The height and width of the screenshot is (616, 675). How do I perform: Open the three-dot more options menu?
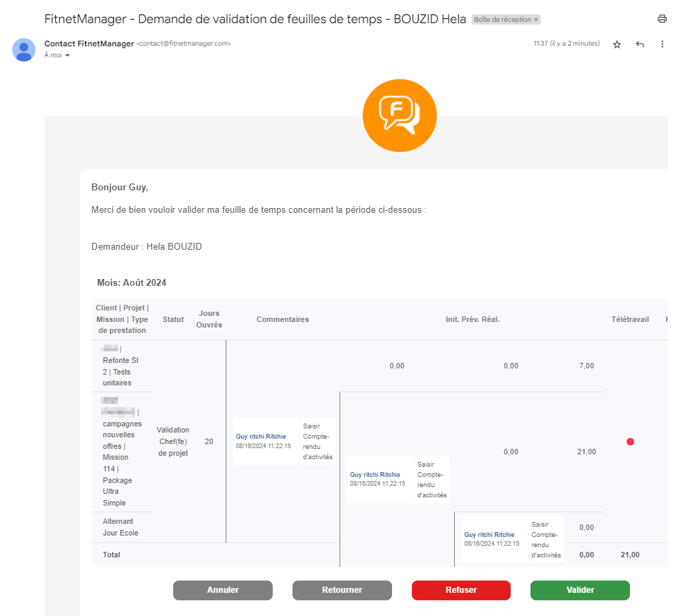(x=662, y=44)
